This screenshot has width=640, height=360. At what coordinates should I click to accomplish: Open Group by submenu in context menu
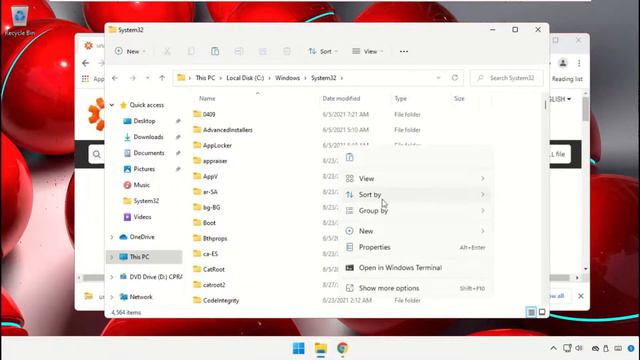tap(416, 211)
